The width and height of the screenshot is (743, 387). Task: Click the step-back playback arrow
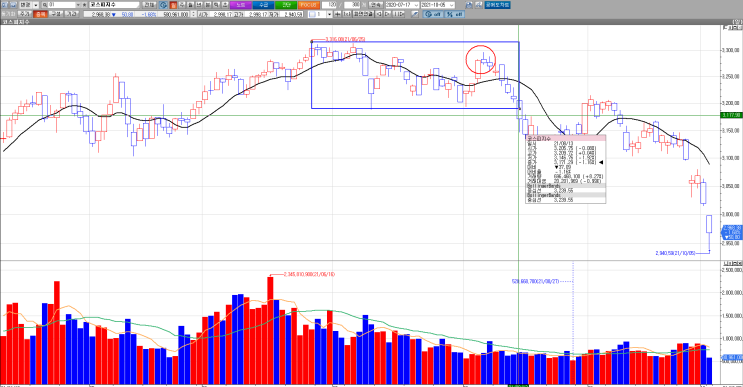pyautogui.click(x=379, y=14)
